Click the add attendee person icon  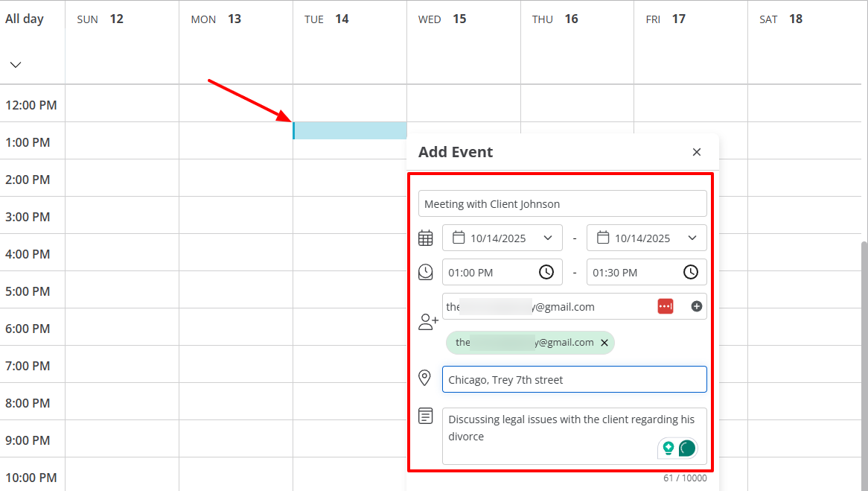pyautogui.click(x=427, y=321)
